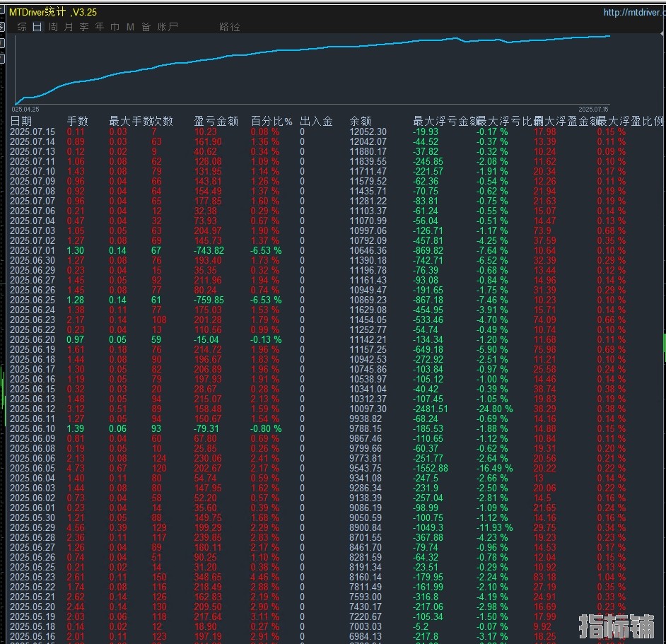Screen dimensions: 666x644
Task: Select the 账户 account tab
Action: point(168,27)
